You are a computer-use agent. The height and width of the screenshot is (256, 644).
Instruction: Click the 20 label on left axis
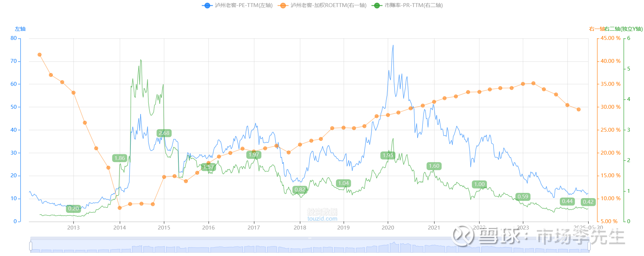[x=13, y=175]
